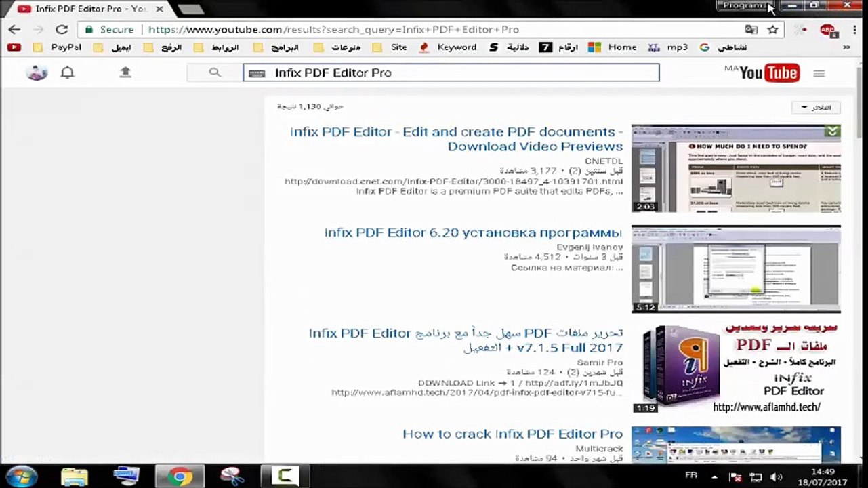Open the YouTube account avatar
The height and width of the screenshot is (488, 868).
(37, 72)
